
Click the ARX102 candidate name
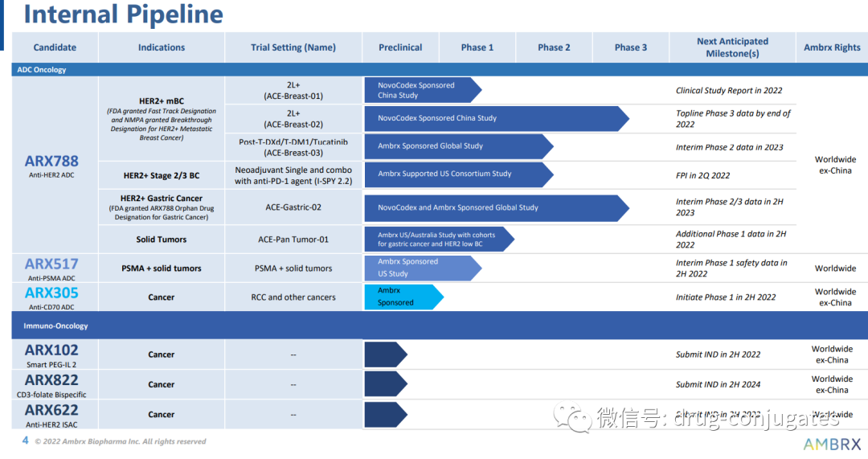51,350
